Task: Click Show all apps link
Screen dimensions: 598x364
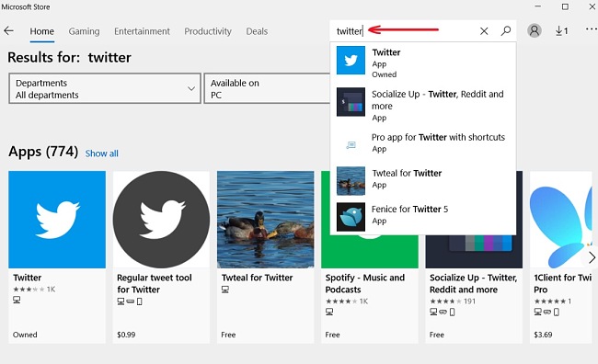Action: coord(102,154)
